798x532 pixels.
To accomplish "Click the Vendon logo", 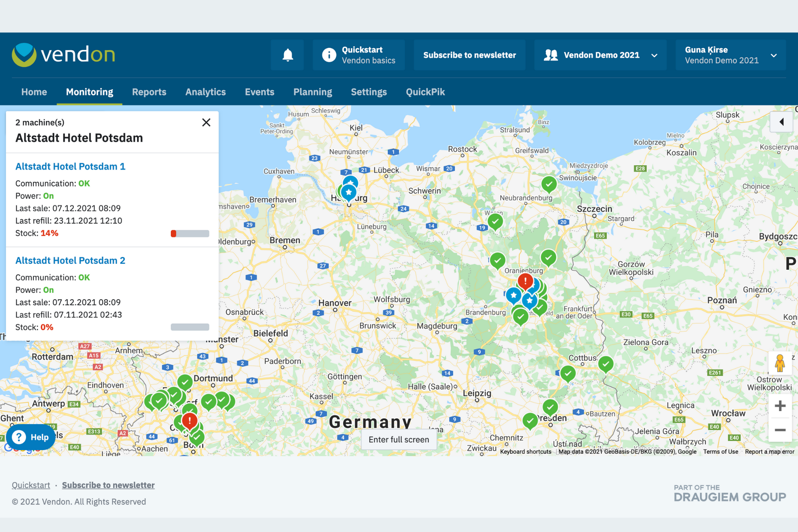I will pyautogui.click(x=63, y=55).
